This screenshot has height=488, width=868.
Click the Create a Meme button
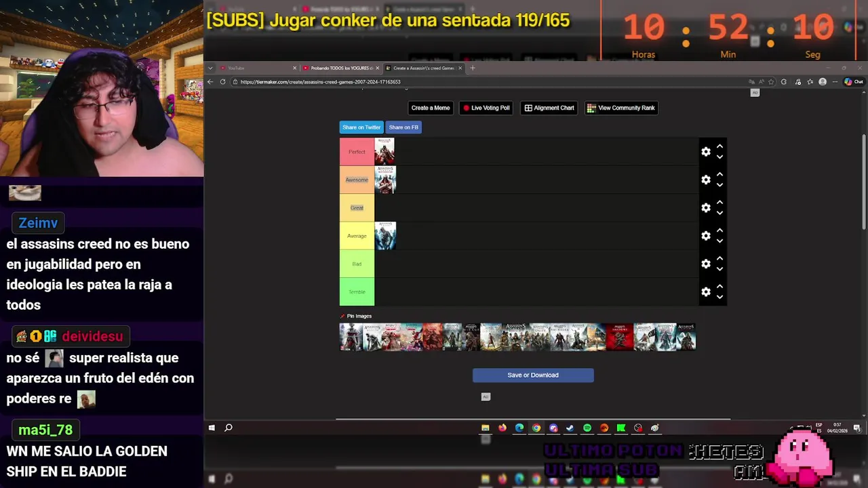(x=431, y=108)
